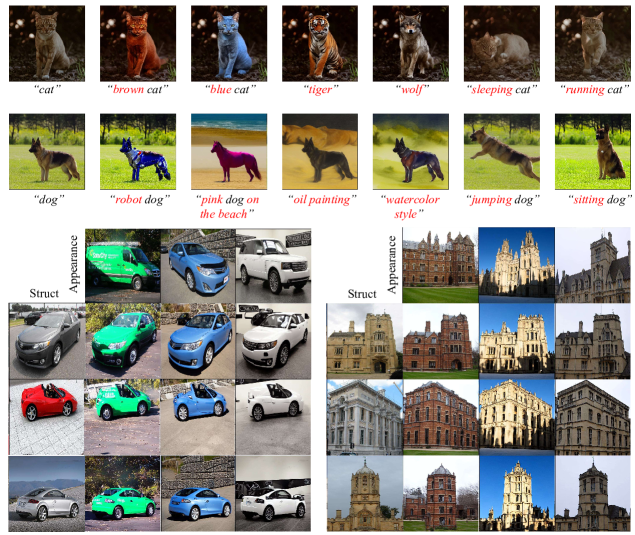The height and width of the screenshot is (535, 635).
Task: Open the jumping dog image
Action: pos(502,151)
